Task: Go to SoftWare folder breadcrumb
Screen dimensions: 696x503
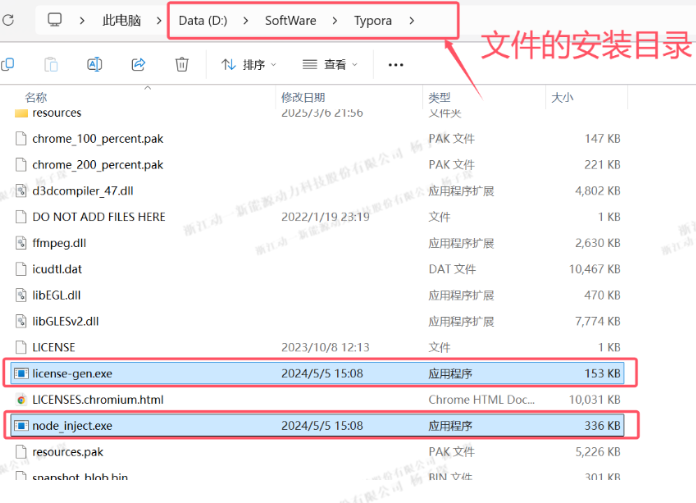Action: click(290, 20)
